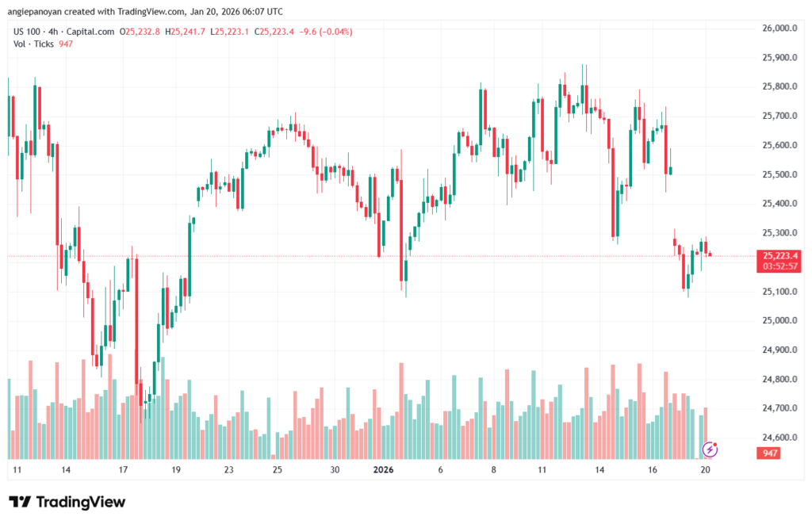812x524 pixels.
Task: Click the purple lightning bolt icon
Action: pos(710,449)
